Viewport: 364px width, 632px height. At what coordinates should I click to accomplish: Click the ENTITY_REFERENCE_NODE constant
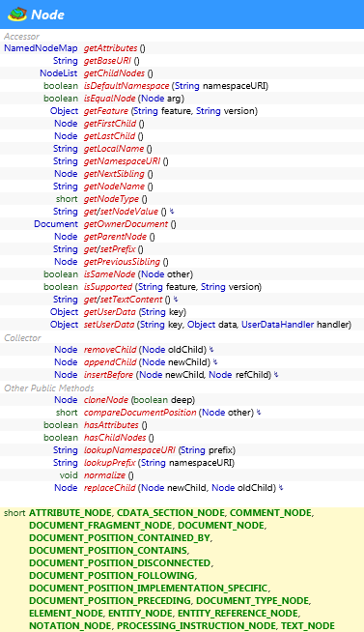pos(238,613)
